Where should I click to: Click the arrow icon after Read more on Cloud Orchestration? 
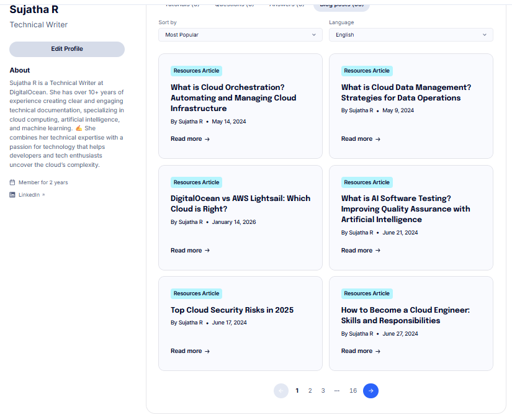pos(207,140)
